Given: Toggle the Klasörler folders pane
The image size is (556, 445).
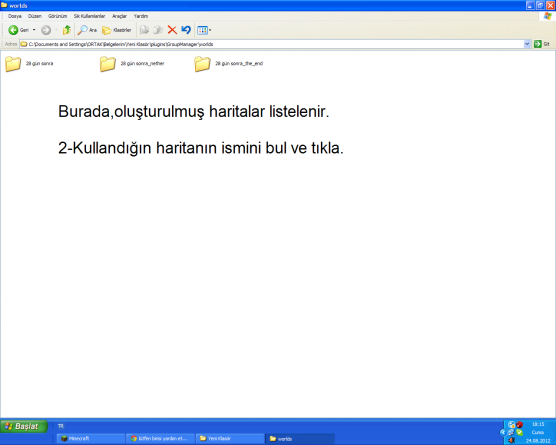Looking at the screenshot, I should [x=117, y=30].
